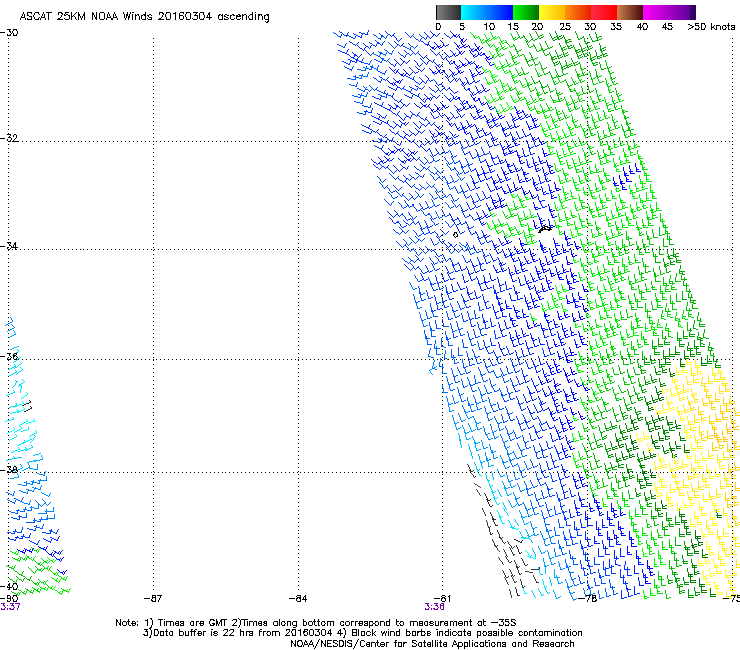740x650 pixels.
Task: Click the green 15-20 knots color segment
Action: click(526, 12)
